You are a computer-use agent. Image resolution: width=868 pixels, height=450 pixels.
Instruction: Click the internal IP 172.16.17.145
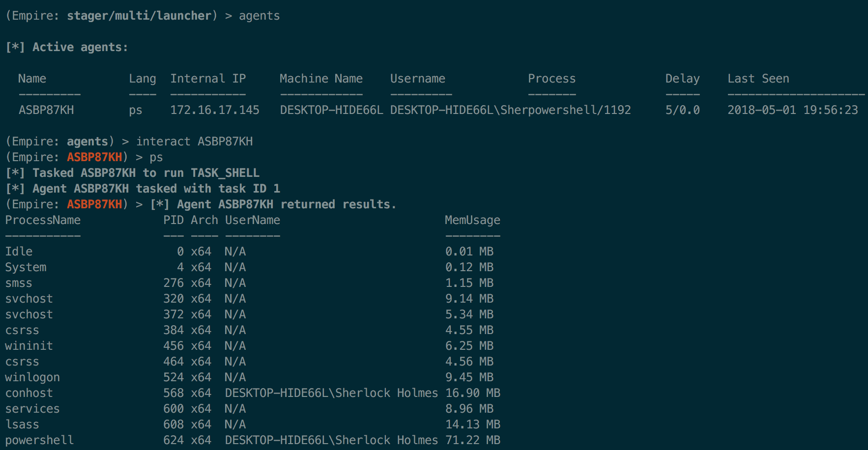pyautogui.click(x=214, y=110)
